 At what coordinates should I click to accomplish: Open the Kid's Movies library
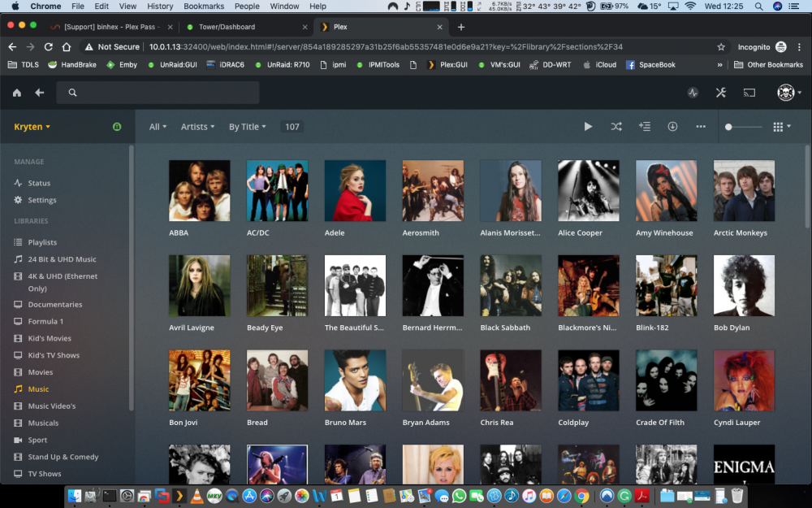click(50, 338)
